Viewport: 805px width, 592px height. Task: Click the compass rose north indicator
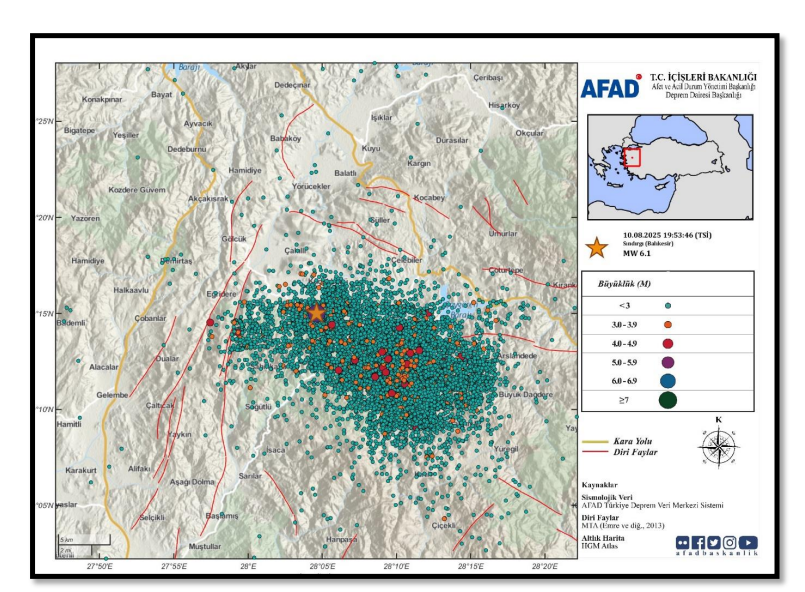pos(717,445)
